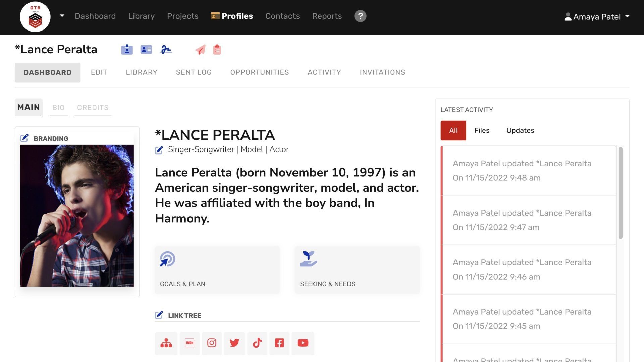644x362 pixels.
Task: Filter latest activity by Files
Action: tap(482, 130)
